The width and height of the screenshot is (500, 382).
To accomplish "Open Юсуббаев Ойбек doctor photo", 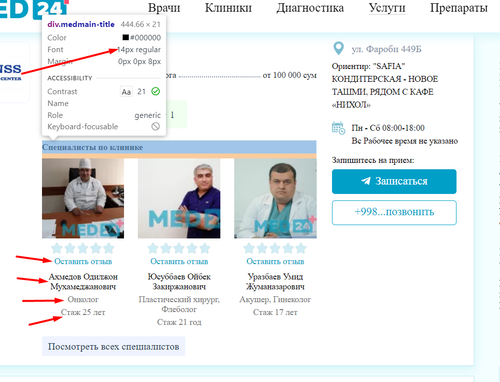I will (179, 198).
